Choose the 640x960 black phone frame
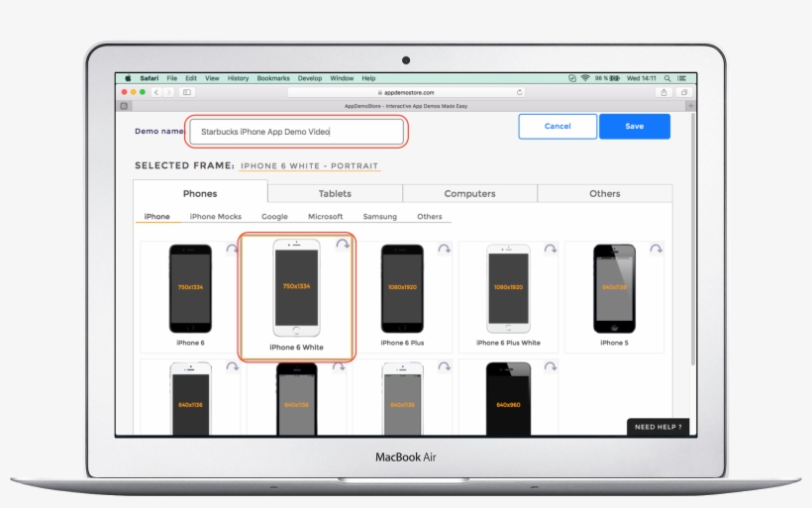Viewport: 812px width, 508px height. click(508, 397)
